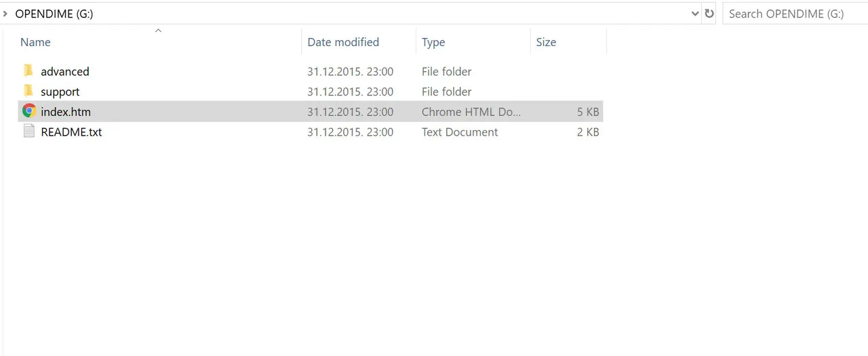Sort files by Date modified column
The height and width of the screenshot is (356, 868).
coord(343,42)
